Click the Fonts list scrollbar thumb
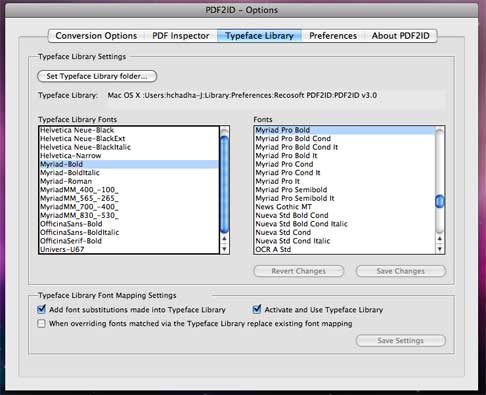 (440, 201)
